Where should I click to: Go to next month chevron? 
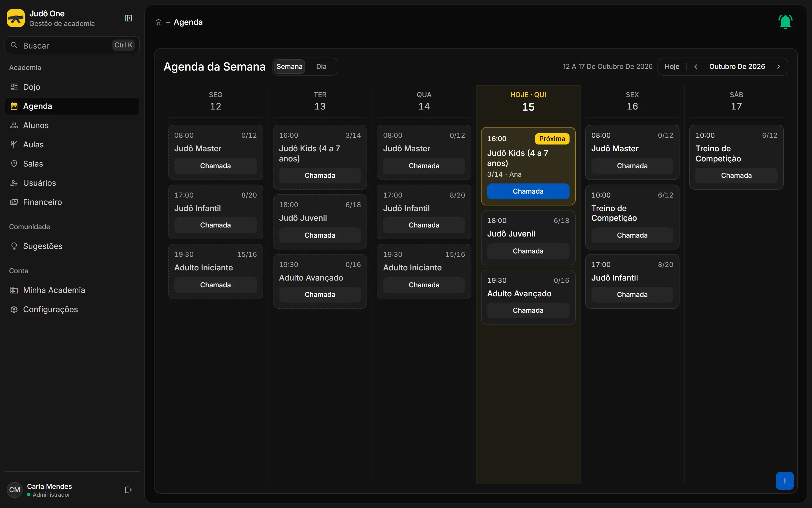coord(778,67)
